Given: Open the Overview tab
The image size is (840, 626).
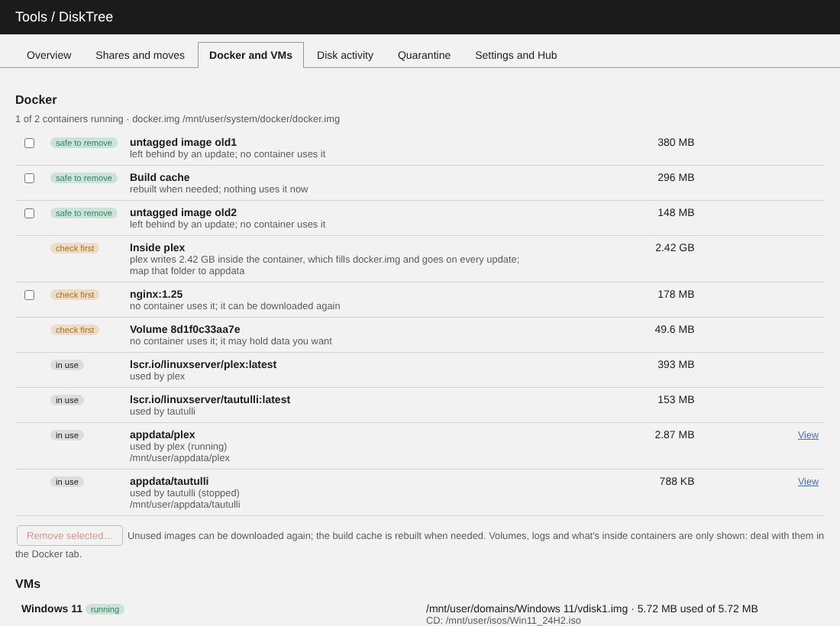Looking at the screenshot, I should (x=49, y=55).
